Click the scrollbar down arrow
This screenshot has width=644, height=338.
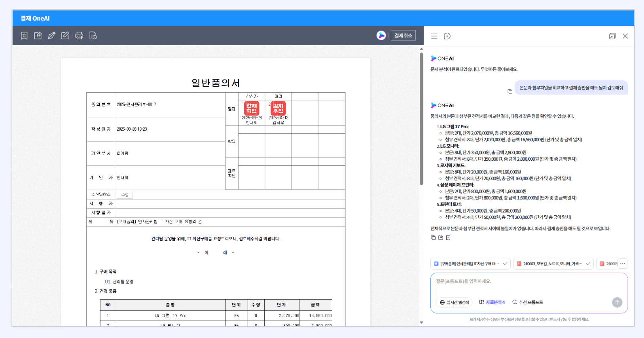point(421,323)
